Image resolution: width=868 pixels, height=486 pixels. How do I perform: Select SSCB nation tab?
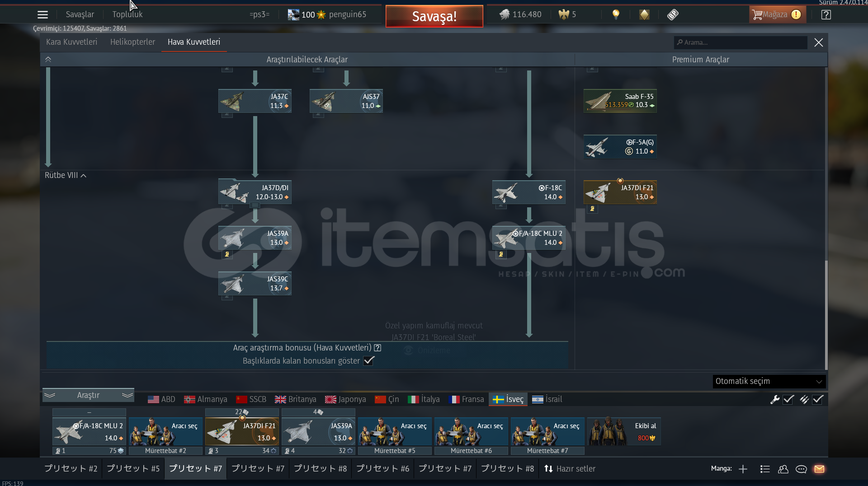(x=251, y=399)
